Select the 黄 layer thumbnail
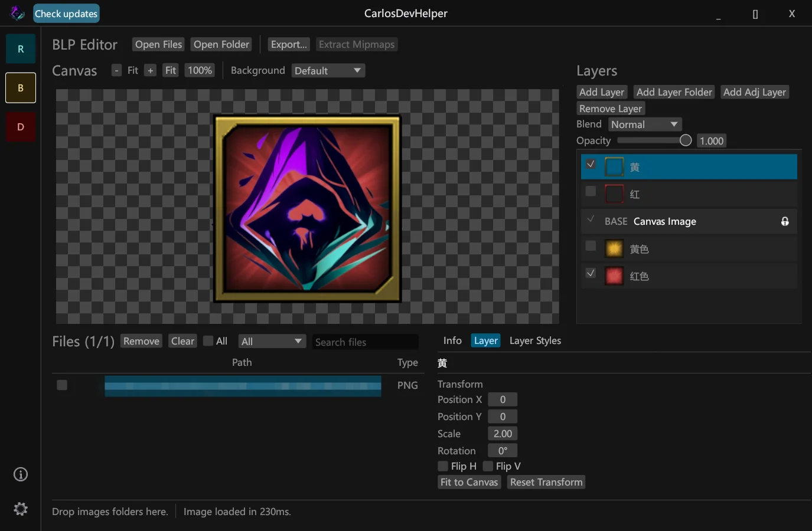812x531 pixels. [x=614, y=167]
